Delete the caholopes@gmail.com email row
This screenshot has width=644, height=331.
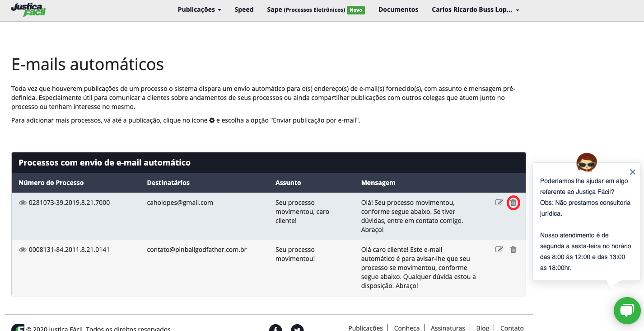click(513, 203)
